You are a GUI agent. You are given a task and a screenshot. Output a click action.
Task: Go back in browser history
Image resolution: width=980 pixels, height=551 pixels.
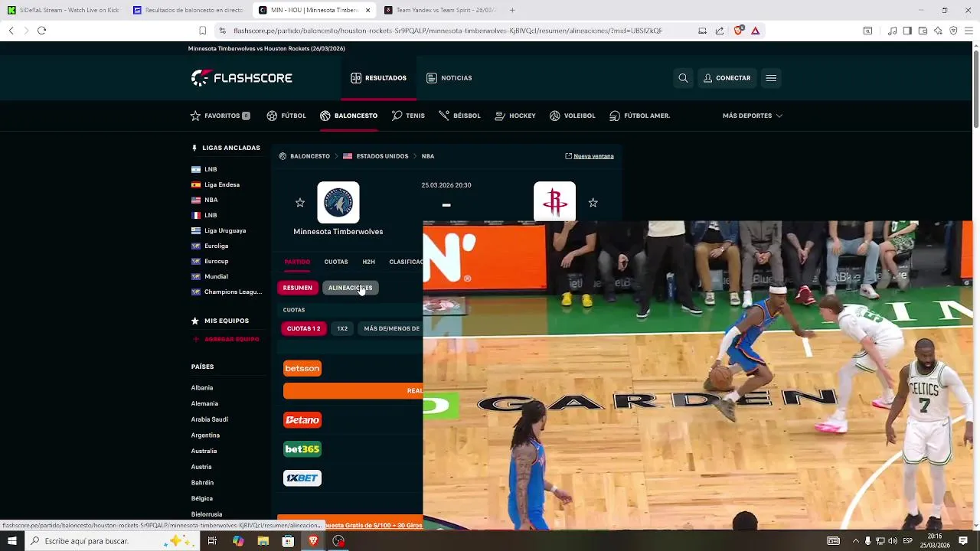11,31
